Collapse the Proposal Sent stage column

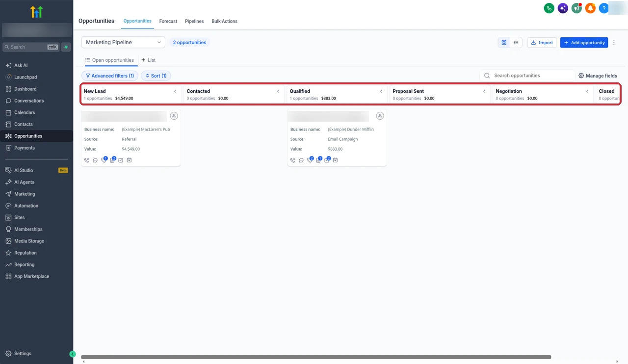coord(484,91)
